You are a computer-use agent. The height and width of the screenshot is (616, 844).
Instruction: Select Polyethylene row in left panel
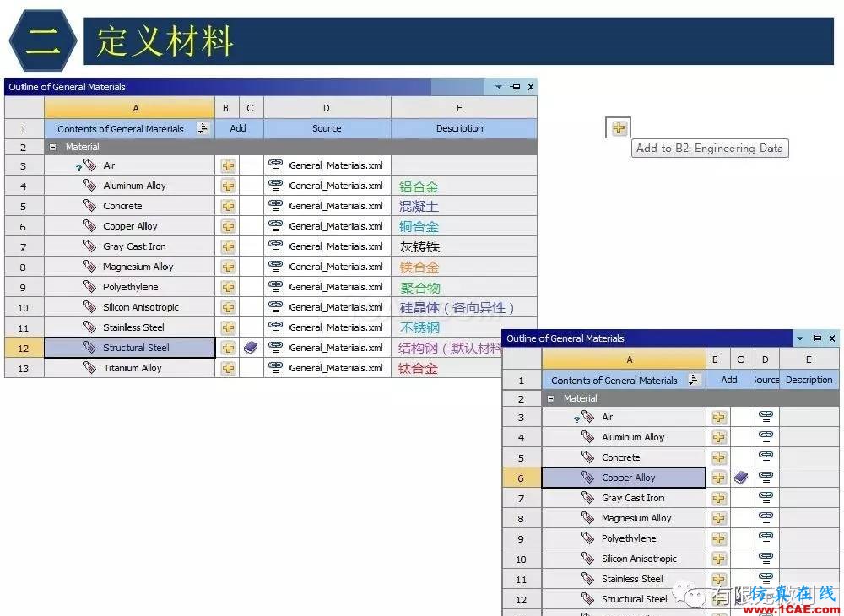point(130,287)
